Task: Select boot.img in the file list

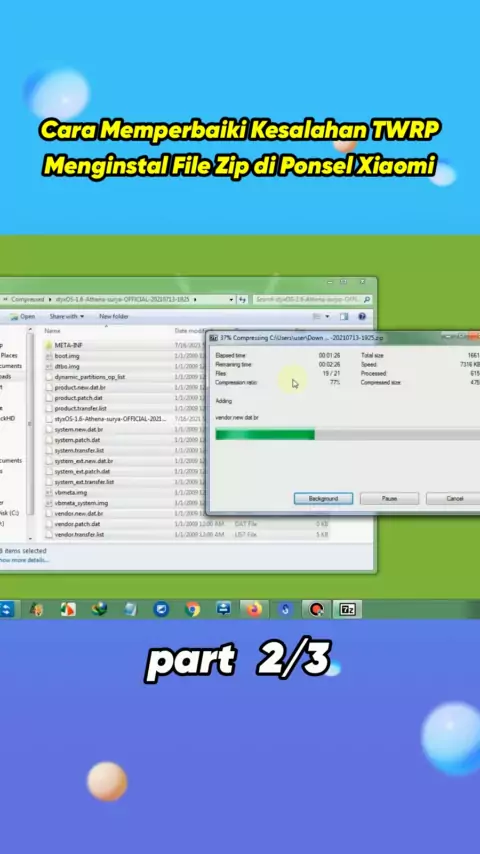Action: 67,356
